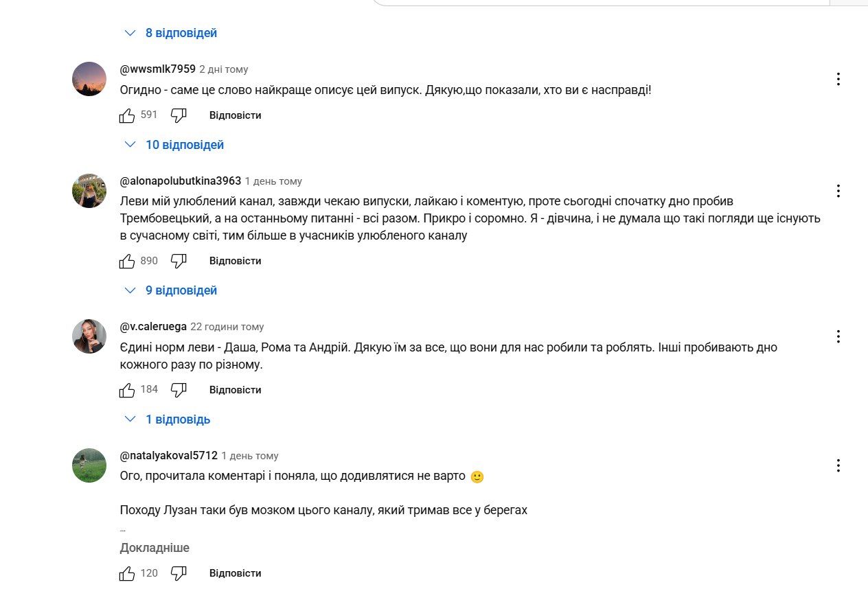868x589 pixels.
Task: Like the comment by @wwsmlk7959
Action: [127, 115]
